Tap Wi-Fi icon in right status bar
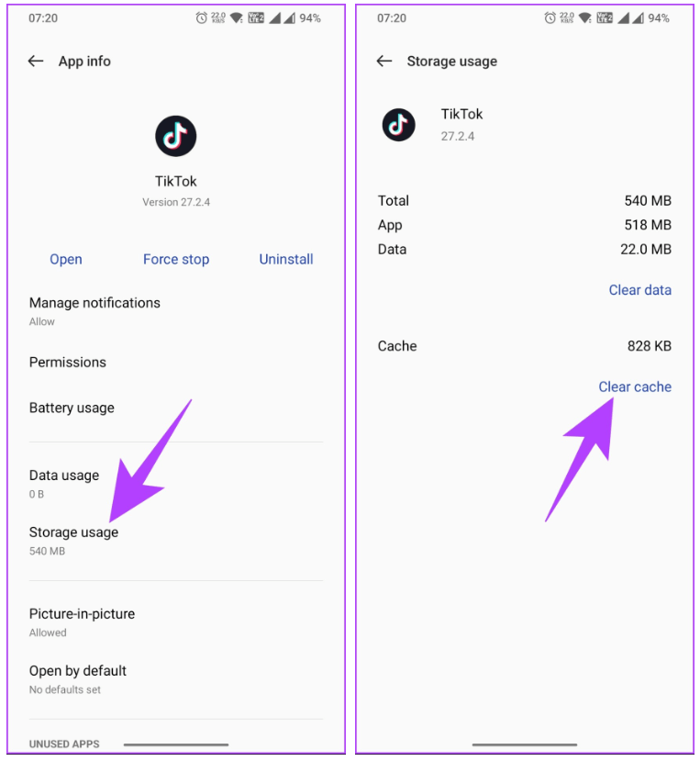 [x=584, y=18]
